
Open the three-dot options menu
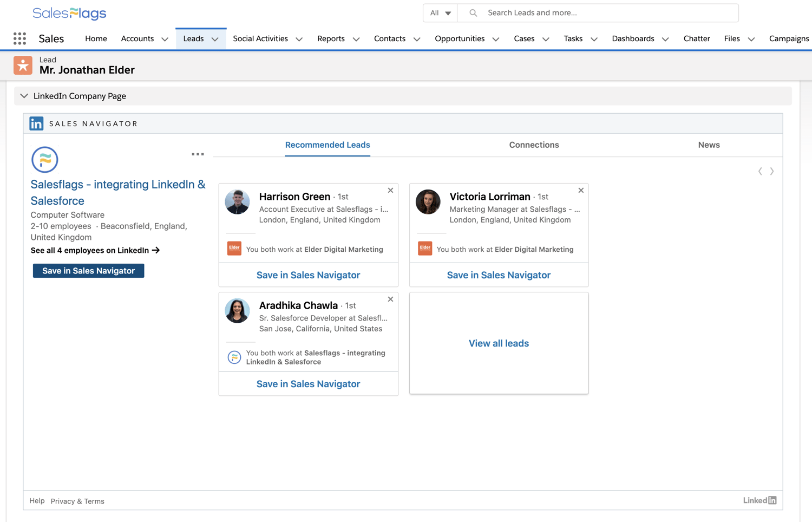click(x=198, y=154)
